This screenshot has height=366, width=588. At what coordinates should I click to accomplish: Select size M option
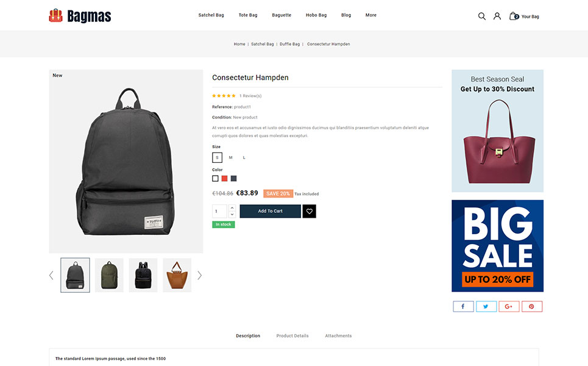tap(230, 157)
